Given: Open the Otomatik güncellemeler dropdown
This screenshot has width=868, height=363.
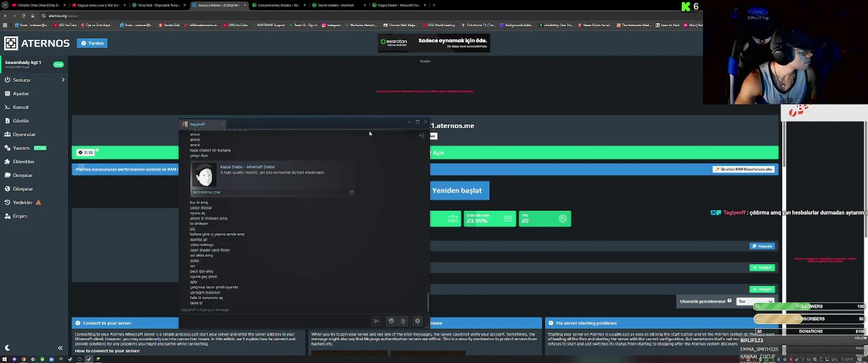Looking at the screenshot, I should click(755, 301).
